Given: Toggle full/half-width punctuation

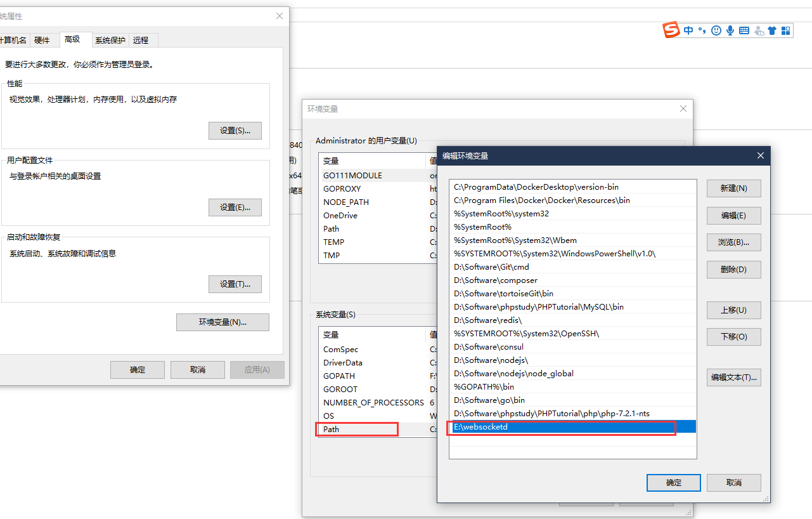Looking at the screenshot, I should coord(702,30).
